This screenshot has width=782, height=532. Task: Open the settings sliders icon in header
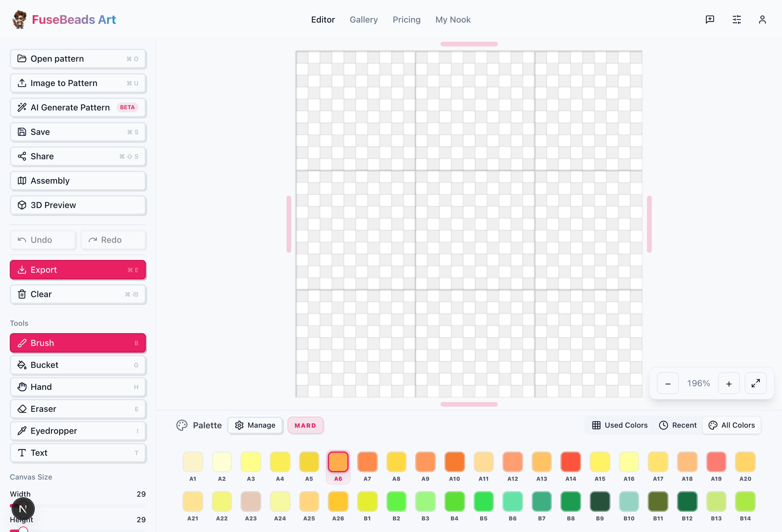click(x=737, y=20)
